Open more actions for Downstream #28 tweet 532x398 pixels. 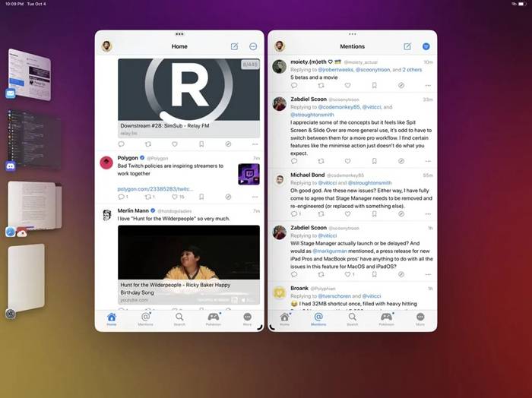click(x=255, y=144)
